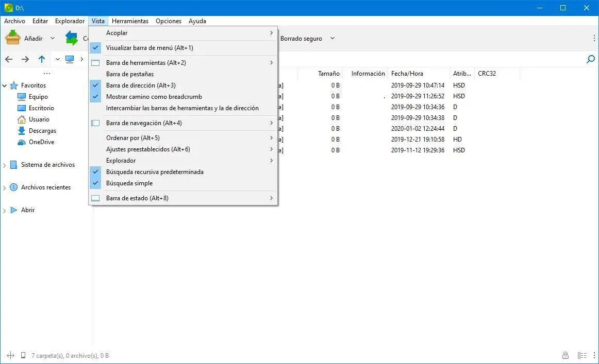Open Explorador submenu in Vista menu

(183, 161)
